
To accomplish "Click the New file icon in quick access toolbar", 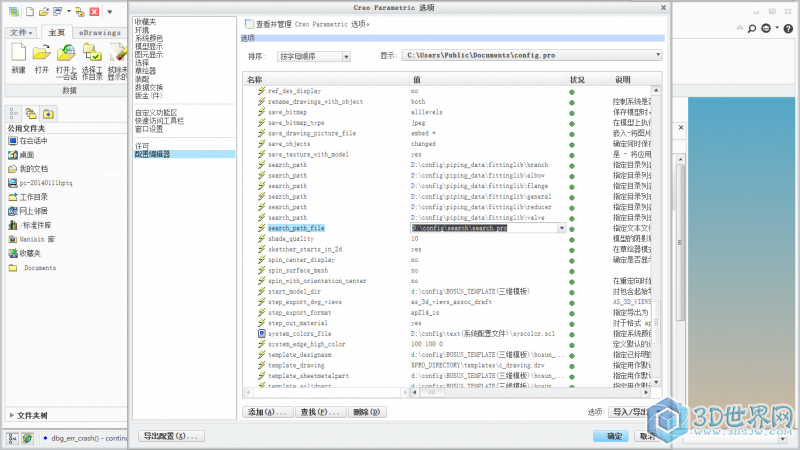I will point(30,11).
